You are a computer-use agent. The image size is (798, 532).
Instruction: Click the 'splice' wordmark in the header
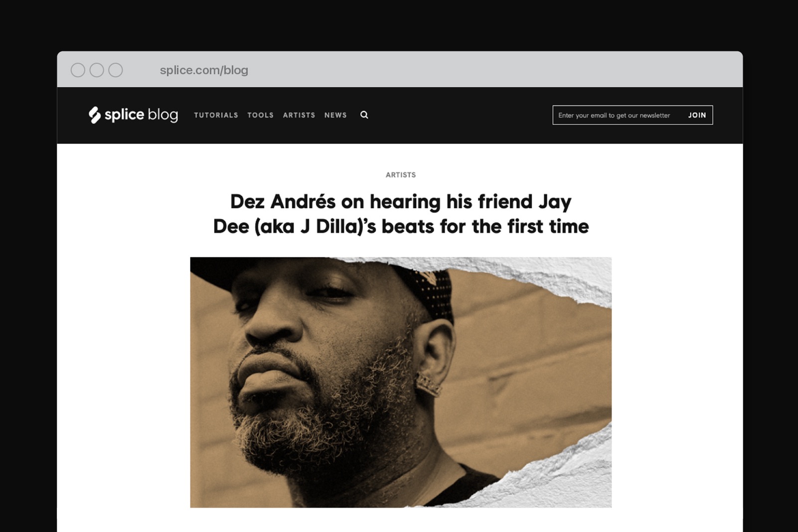tap(124, 115)
